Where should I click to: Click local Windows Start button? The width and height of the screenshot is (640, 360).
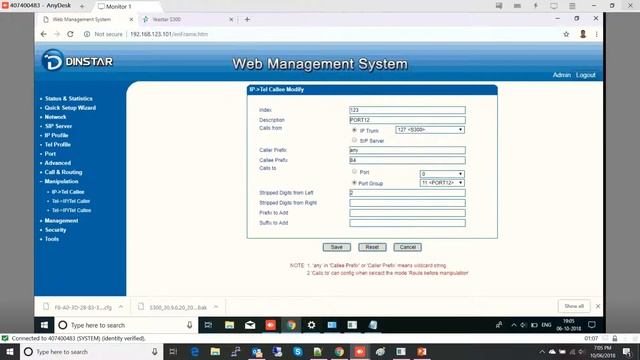pyautogui.click(x=10, y=351)
